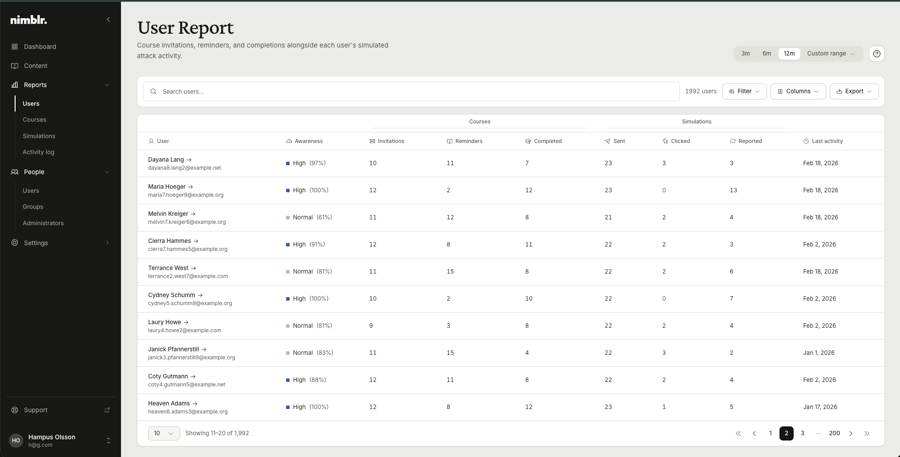This screenshot has width=900, height=457.
Task: Jump to last page double-chevron icon
Action: tap(867, 433)
